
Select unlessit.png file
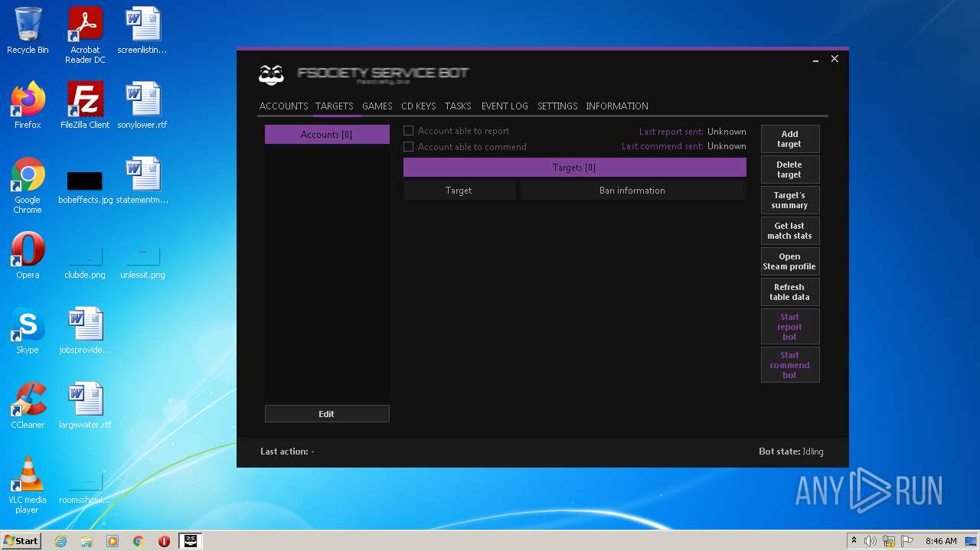click(142, 264)
